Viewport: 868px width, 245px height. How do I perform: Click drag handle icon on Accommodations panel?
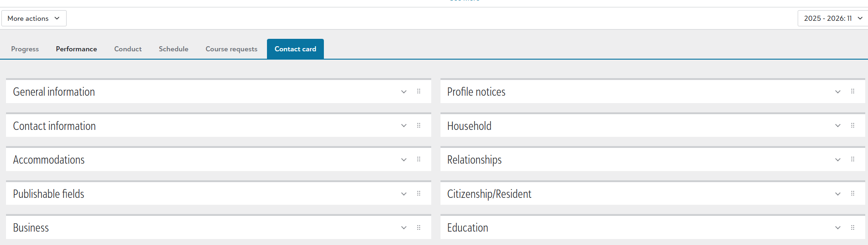[x=419, y=159]
